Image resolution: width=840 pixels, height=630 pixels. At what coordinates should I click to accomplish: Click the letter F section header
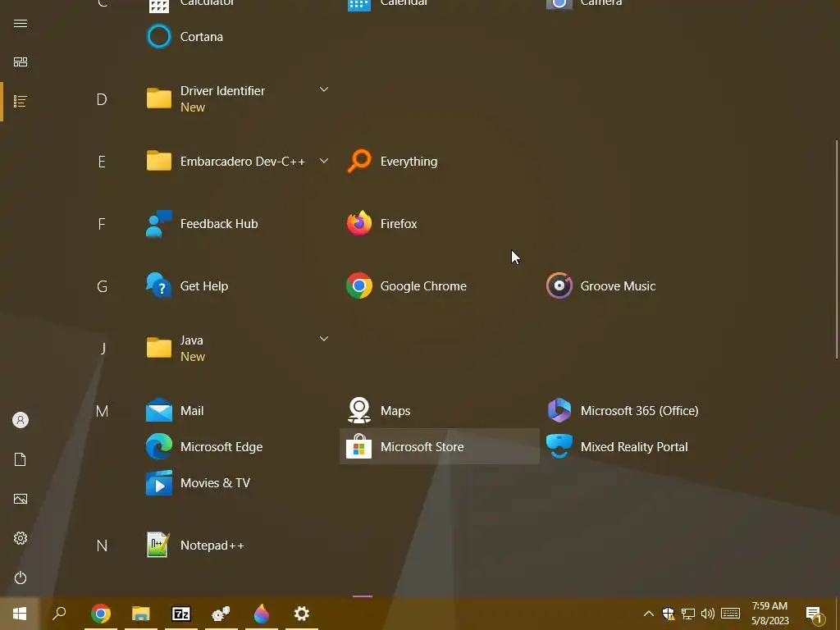(x=102, y=223)
